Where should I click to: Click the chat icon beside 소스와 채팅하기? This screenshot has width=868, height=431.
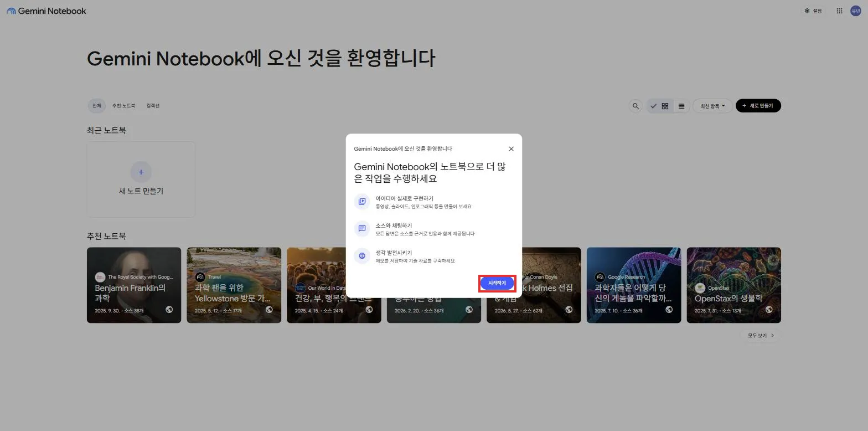(x=362, y=228)
